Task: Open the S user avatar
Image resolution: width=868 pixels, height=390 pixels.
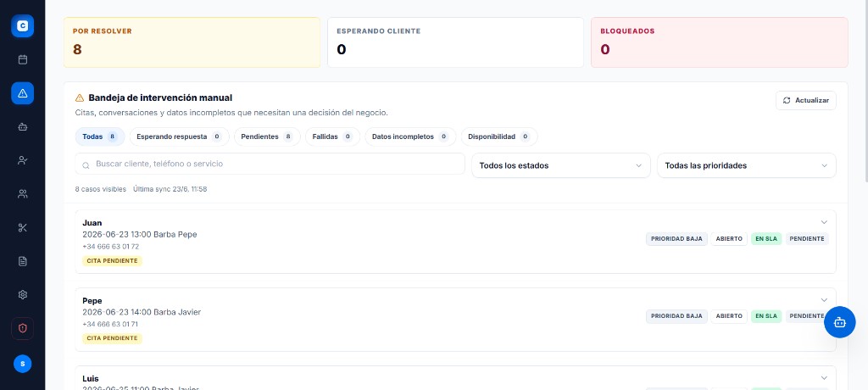Action: pos(22,364)
